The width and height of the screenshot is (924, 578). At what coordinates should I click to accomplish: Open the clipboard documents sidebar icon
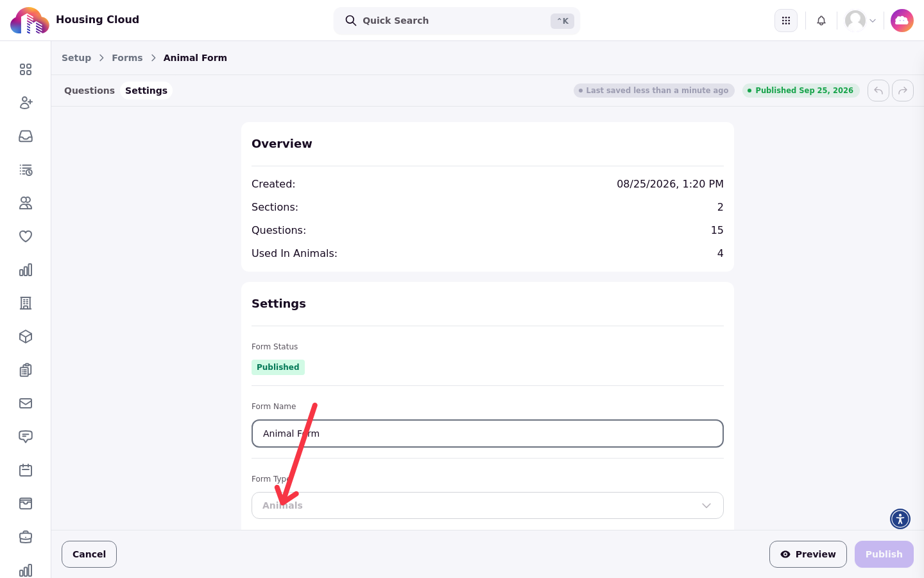(26, 370)
